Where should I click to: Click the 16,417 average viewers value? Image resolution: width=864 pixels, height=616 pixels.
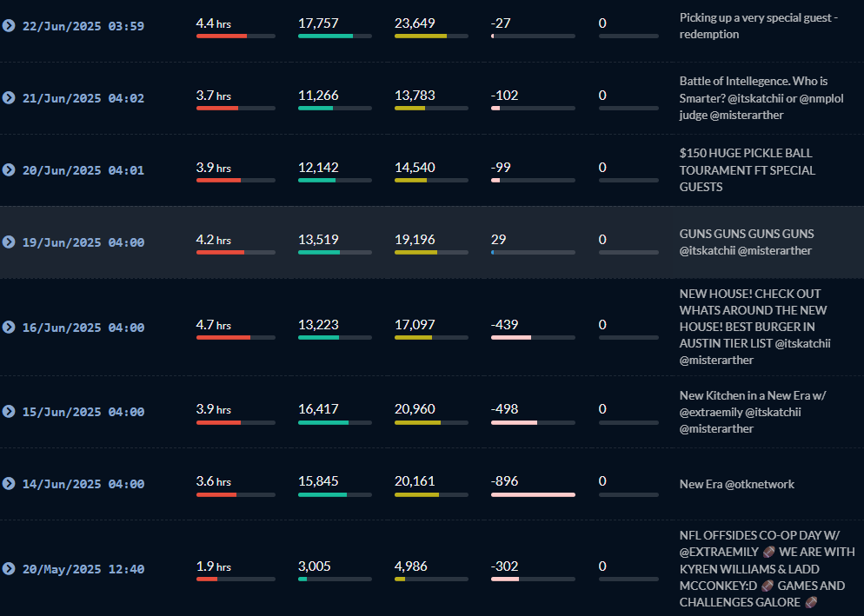click(318, 409)
